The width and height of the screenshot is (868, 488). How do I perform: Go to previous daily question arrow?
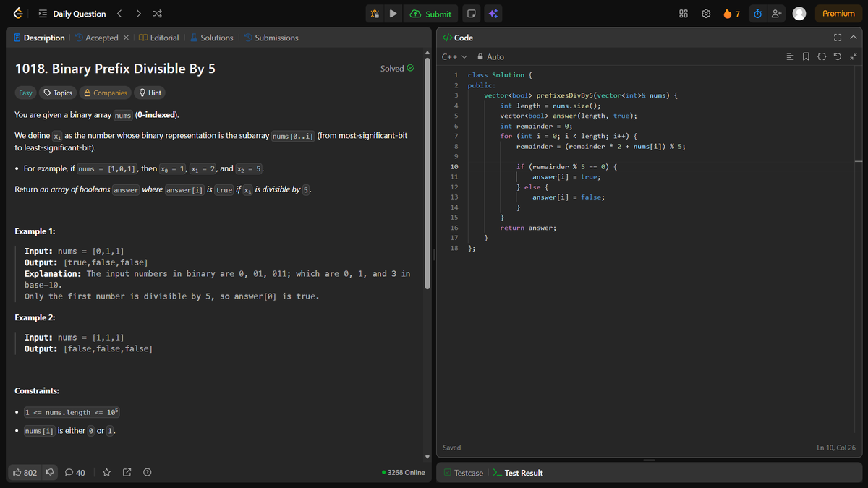point(121,14)
